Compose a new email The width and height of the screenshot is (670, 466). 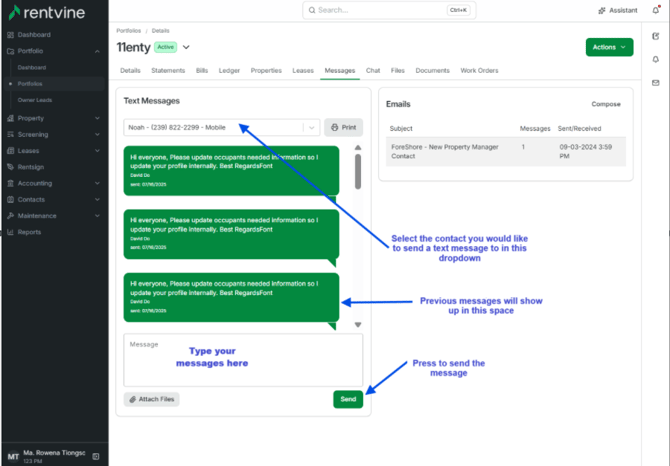point(605,104)
